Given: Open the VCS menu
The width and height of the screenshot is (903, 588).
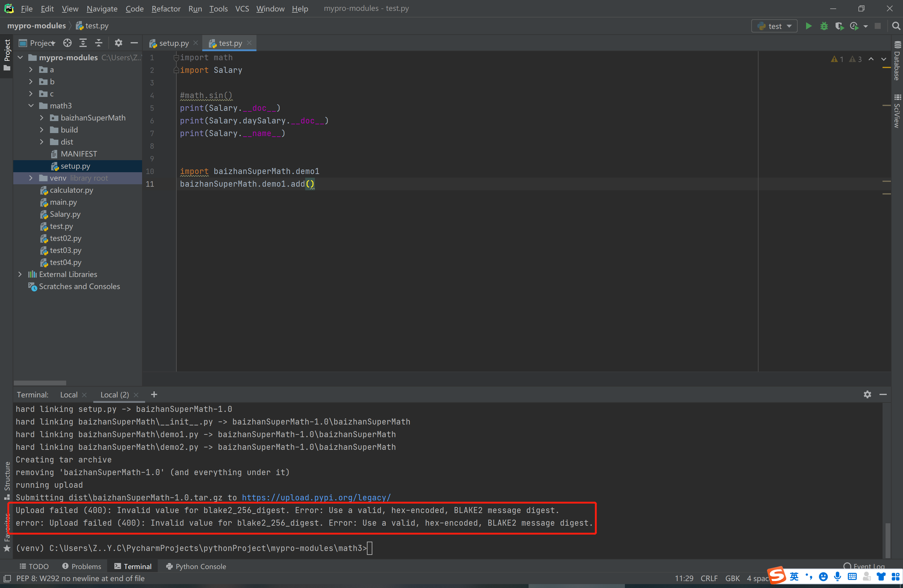Looking at the screenshot, I should tap(242, 8).
